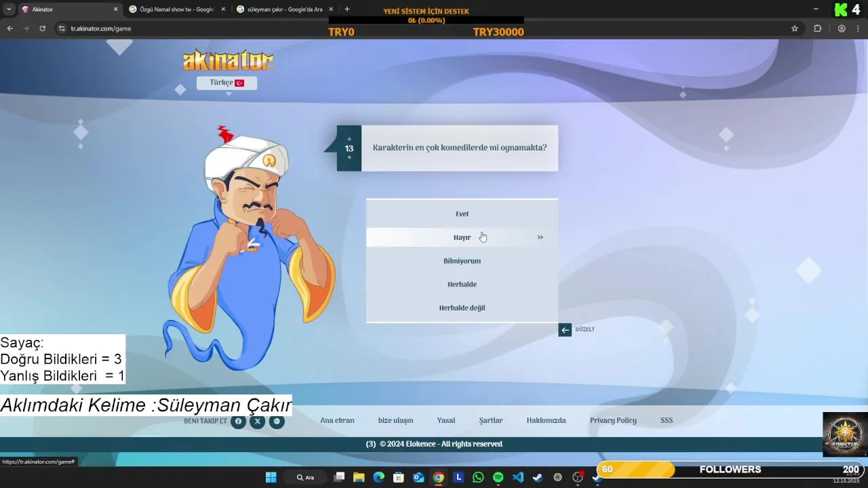Open the Chrome extensions puzzle icon

817,28
